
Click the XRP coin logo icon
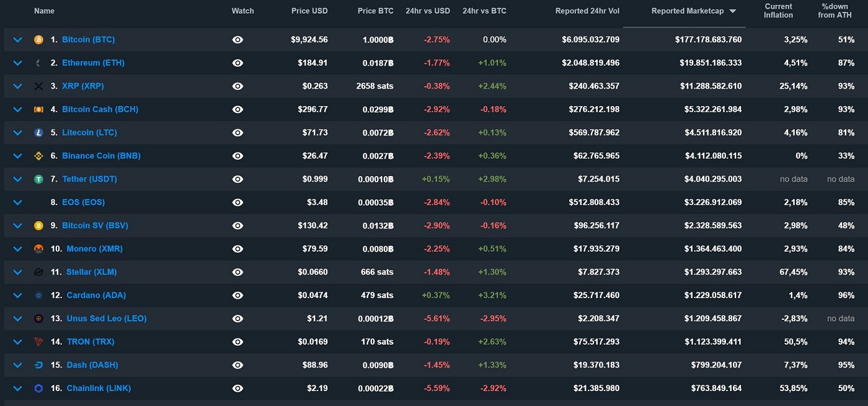pos(38,86)
